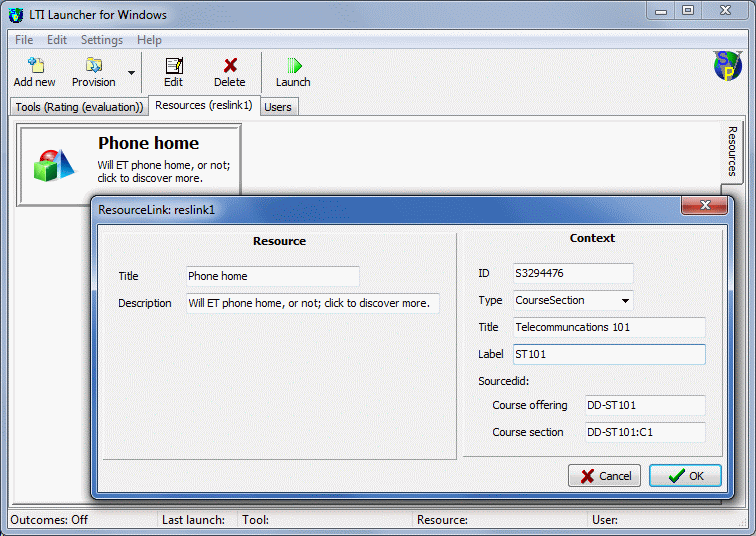Click the Course section field

645,432
